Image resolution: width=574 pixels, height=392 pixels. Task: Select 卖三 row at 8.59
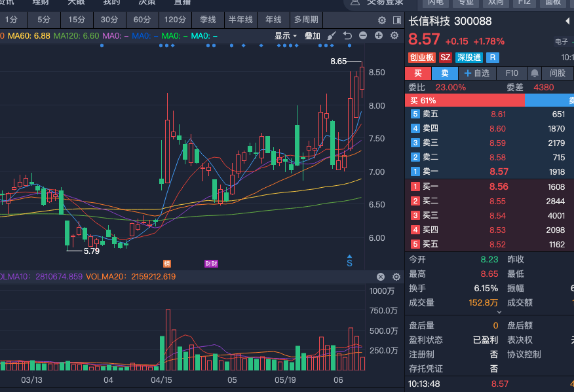pos(489,143)
